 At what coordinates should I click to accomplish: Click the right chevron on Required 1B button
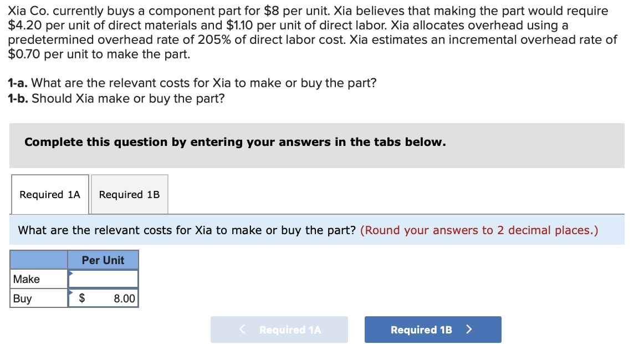click(469, 329)
